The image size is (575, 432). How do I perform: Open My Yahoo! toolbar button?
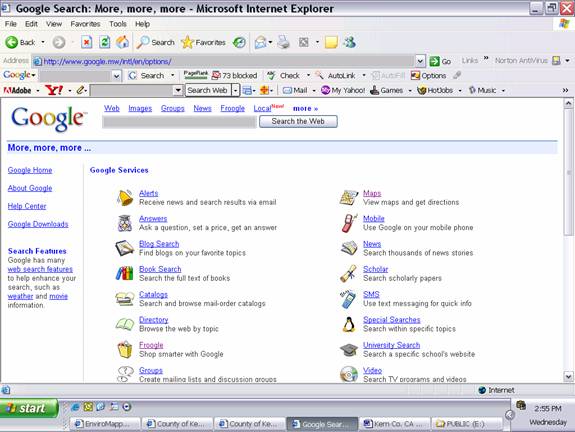pos(343,90)
